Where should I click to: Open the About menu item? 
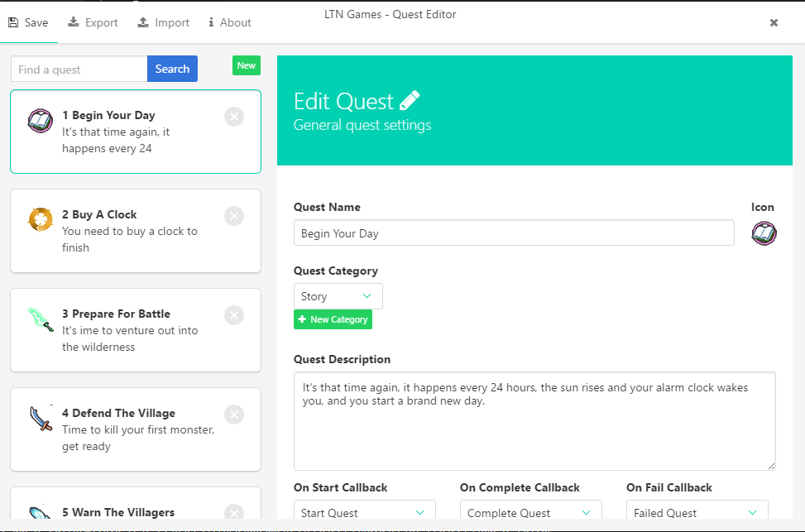click(229, 22)
